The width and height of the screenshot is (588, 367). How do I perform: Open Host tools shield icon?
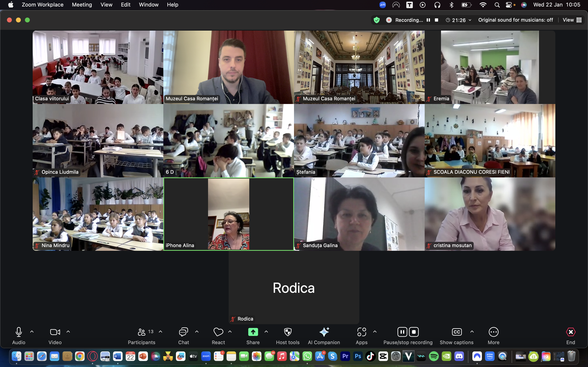[288, 332]
